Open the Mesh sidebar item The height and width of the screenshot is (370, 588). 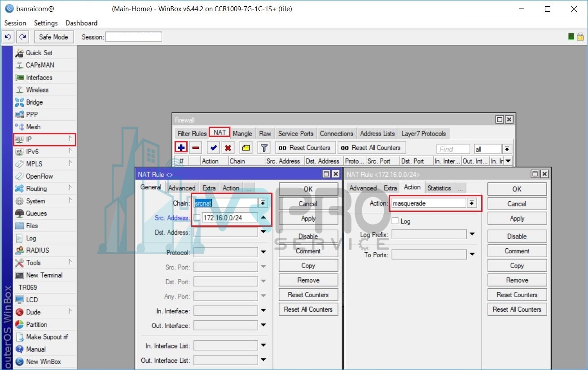coord(33,127)
